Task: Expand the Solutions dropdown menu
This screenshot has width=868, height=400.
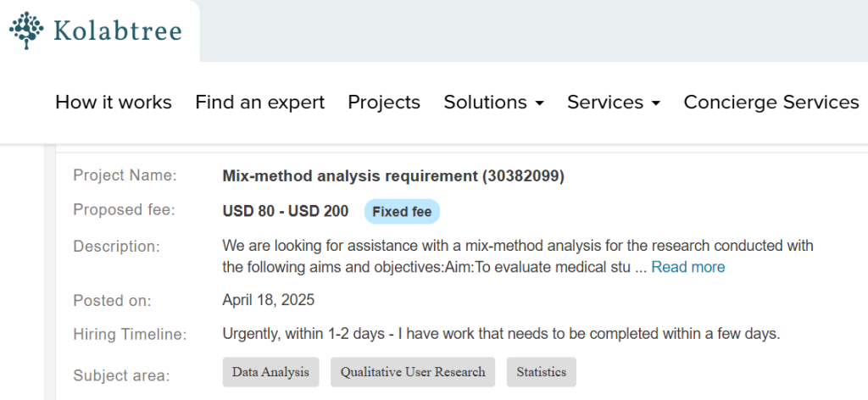Action: (493, 103)
